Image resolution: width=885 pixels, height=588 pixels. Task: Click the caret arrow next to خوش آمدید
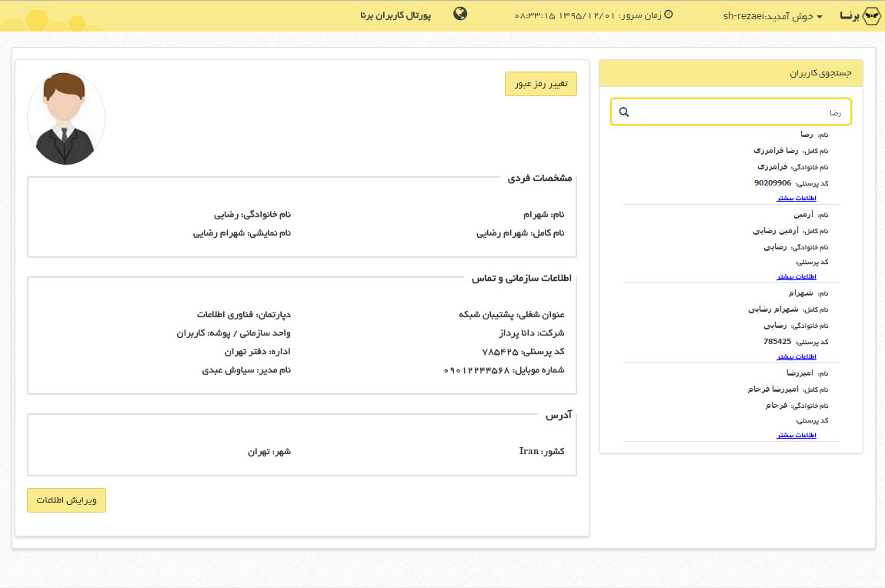820,17
